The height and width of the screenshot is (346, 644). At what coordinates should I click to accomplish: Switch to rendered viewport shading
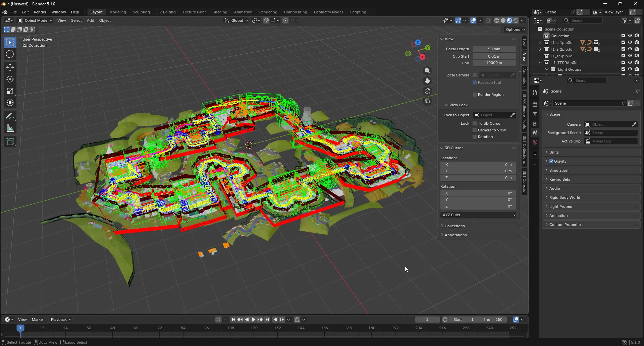[x=516, y=20]
